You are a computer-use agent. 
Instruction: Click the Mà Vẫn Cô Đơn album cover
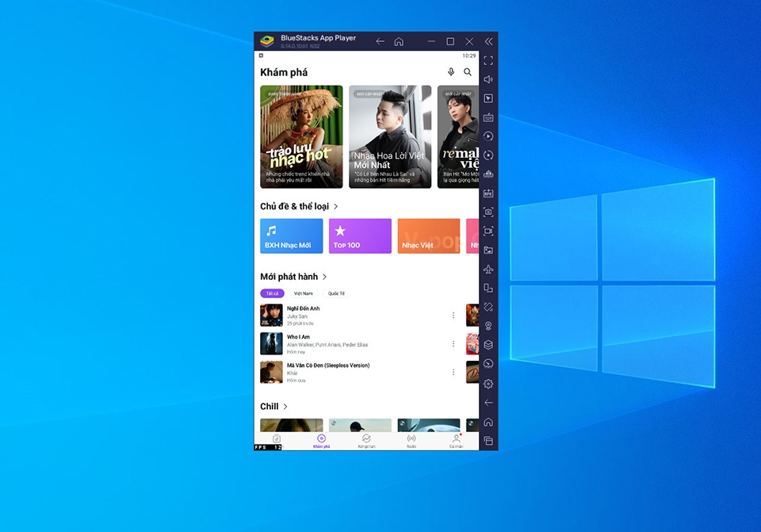tap(271, 373)
